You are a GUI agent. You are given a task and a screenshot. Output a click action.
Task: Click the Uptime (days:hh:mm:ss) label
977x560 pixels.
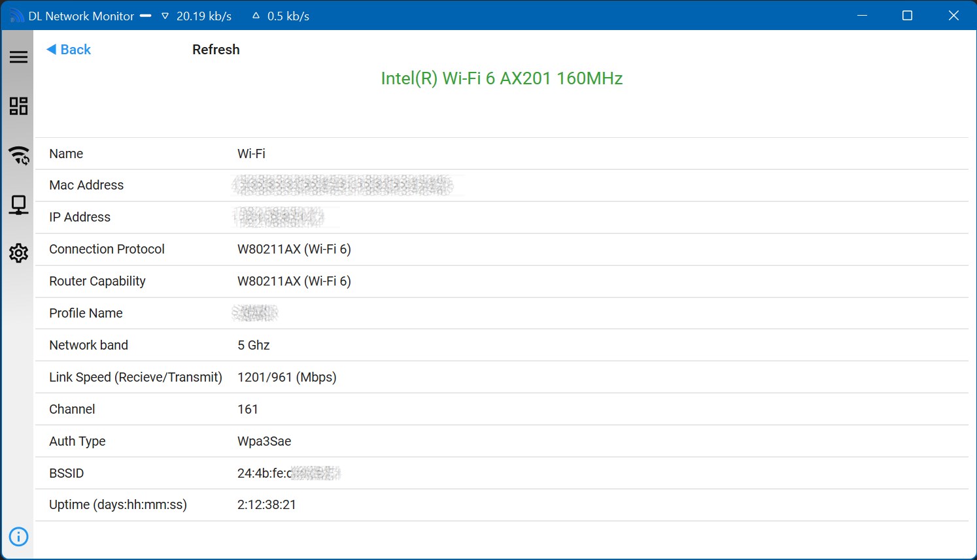(x=118, y=504)
